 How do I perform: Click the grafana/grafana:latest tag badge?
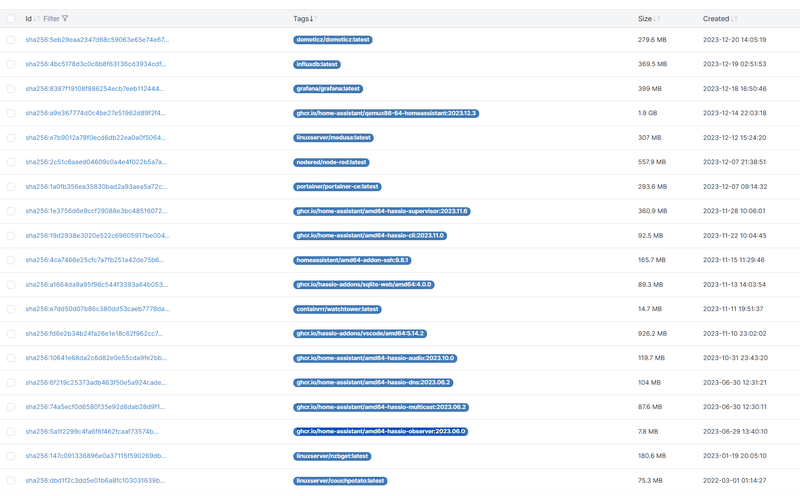[x=328, y=89]
